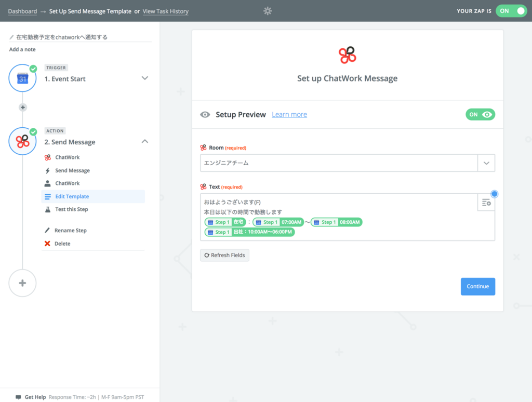Viewport: 532px width, 402px height.
Task: Click the Step 1 07:00AM field pill
Action: click(278, 222)
